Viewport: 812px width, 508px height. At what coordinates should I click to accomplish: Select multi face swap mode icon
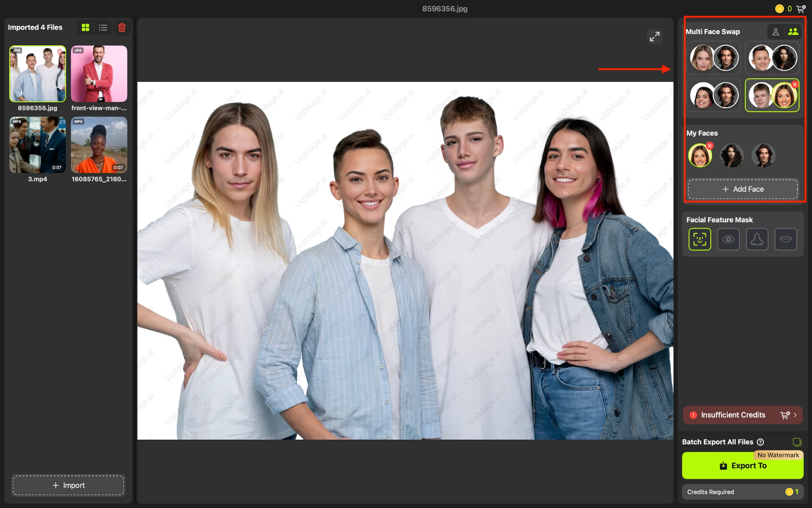(x=793, y=32)
